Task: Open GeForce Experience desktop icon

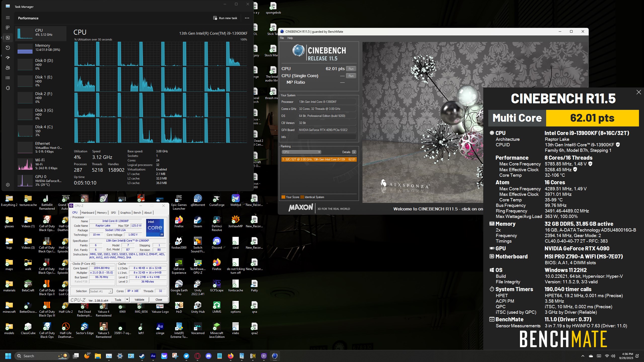Action: [179, 266]
